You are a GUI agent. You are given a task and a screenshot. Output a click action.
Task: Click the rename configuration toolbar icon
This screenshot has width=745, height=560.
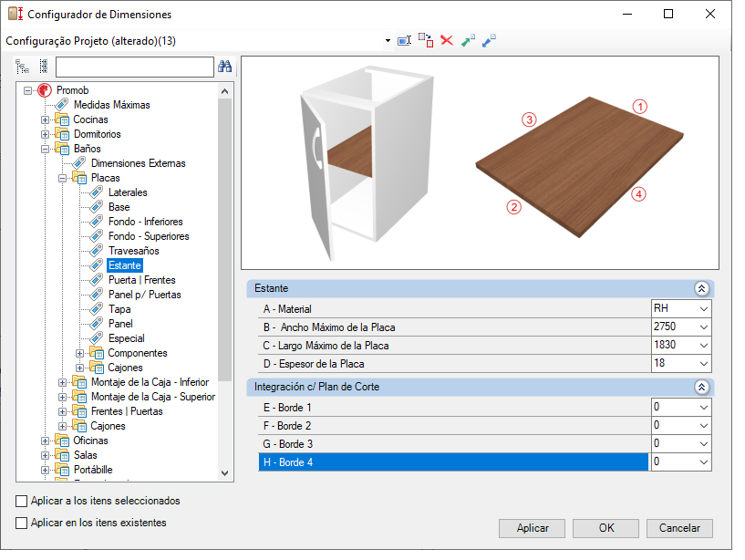404,41
